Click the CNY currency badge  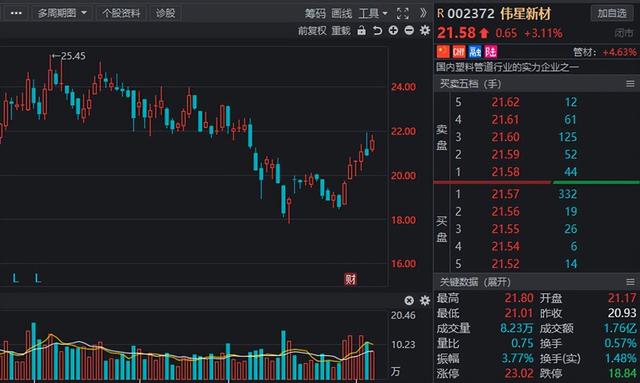point(459,51)
